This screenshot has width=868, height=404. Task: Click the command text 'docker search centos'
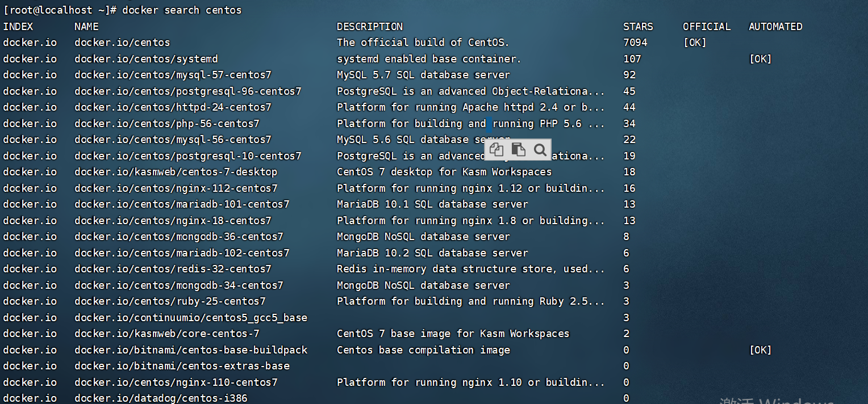point(182,10)
